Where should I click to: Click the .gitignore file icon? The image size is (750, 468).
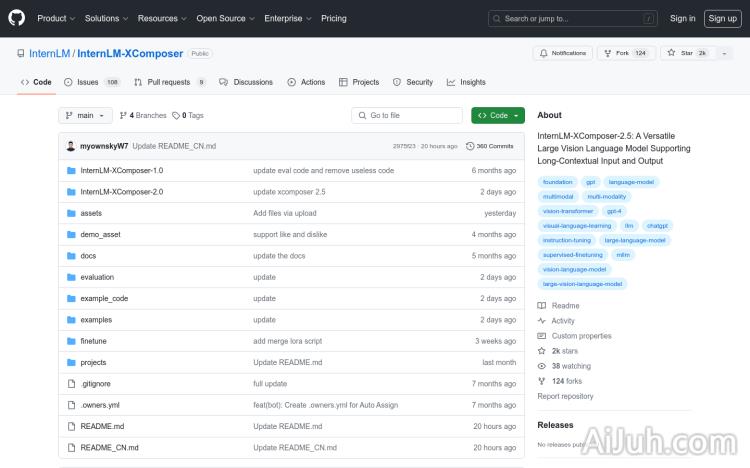coord(71,384)
